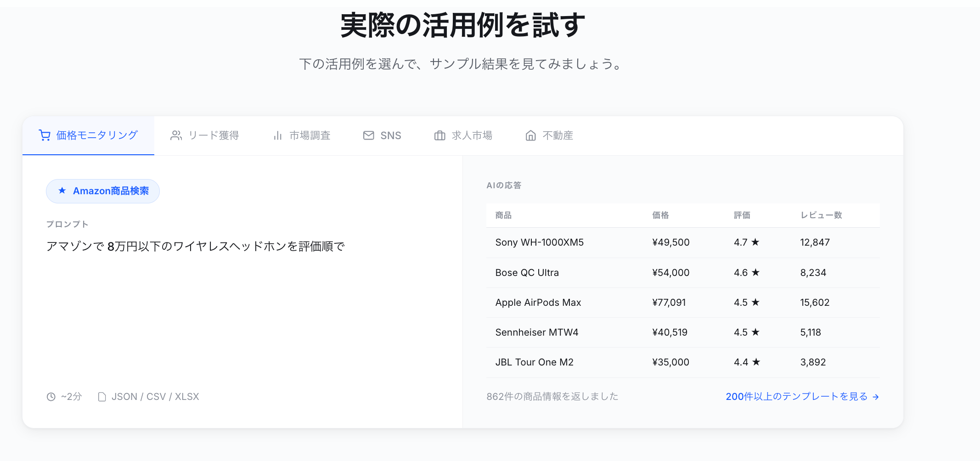
Task: Click the 15,602 review count
Action: tap(815, 303)
